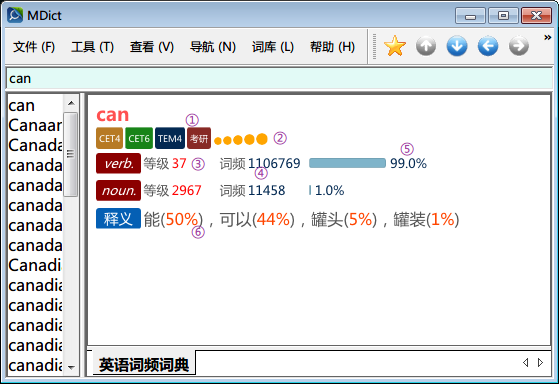Click the TEM4 tag badge
Screen dimensions: 559x384
click(x=170, y=138)
